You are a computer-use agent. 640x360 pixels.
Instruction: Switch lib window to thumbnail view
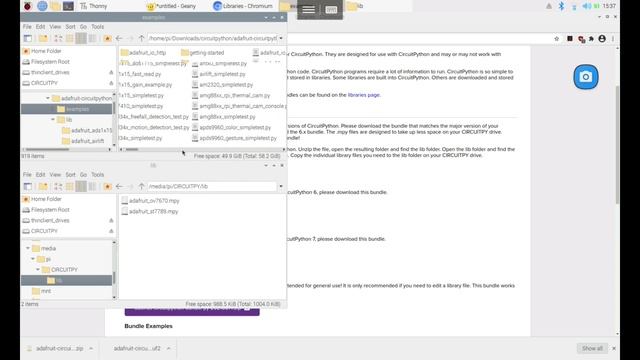click(70, 187)
